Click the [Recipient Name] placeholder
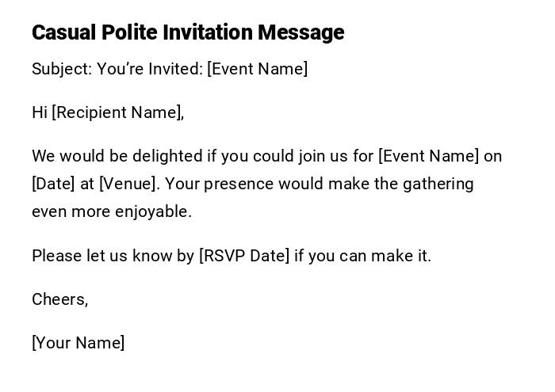This screenshot has height=392, width=555. [x=117, y=112]
